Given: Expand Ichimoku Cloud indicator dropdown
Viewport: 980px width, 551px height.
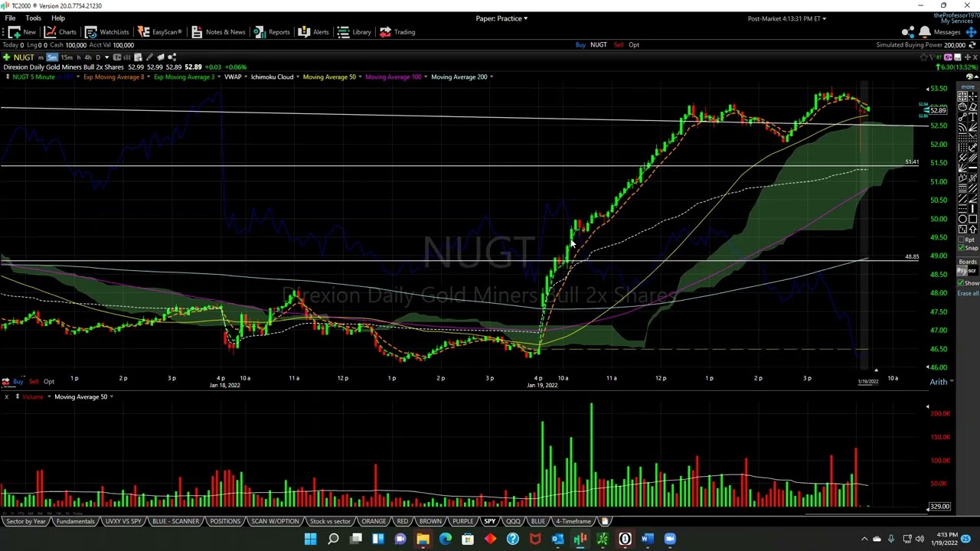Looking at the screenshot, I should (x=297, y=77).
